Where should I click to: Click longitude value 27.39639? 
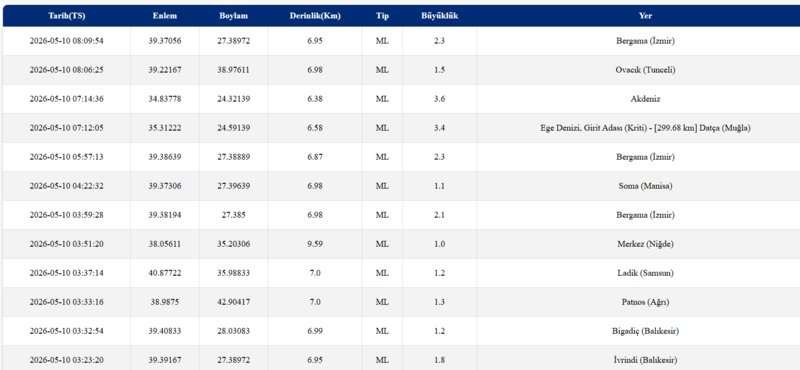[x=233, y=186]
